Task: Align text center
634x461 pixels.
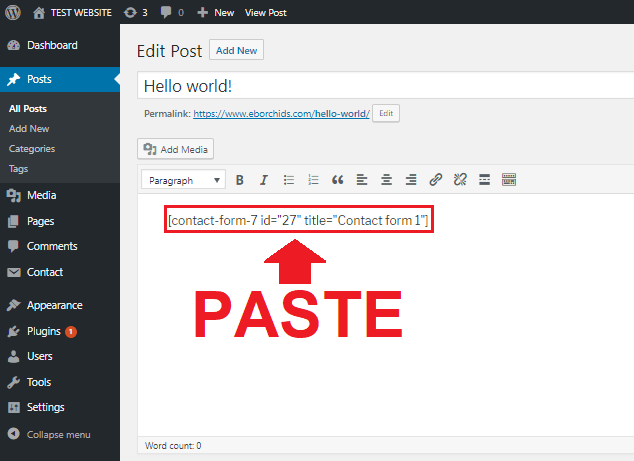Action: point(387,180)
